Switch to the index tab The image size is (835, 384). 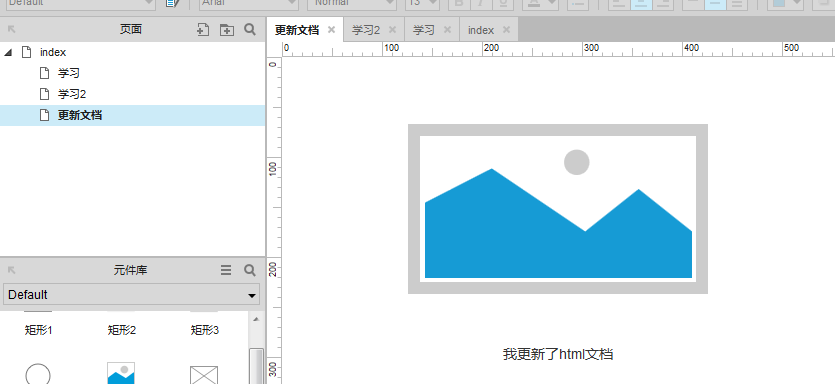click(481, 30)
